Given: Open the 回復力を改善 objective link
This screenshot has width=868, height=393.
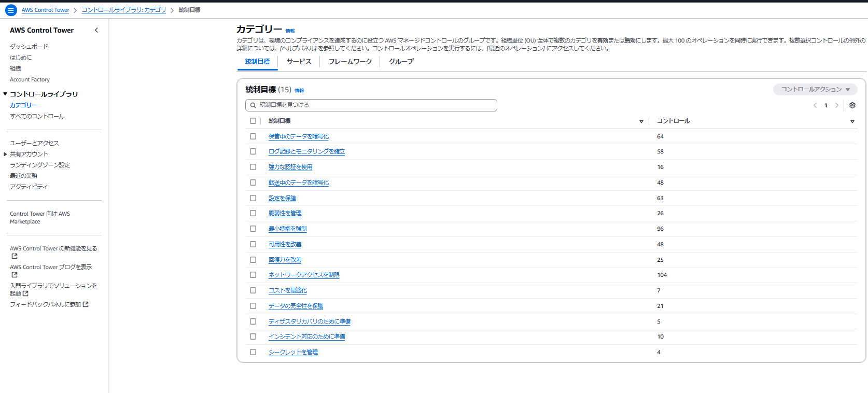Looking at the screenshot, I should click(x=285, y=260).
